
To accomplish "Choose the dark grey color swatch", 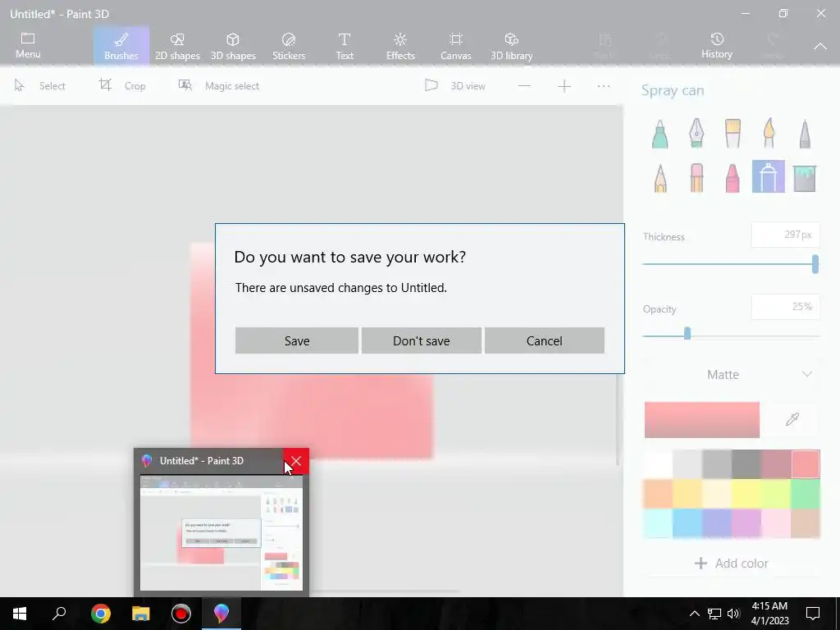I will coord(746,464).
